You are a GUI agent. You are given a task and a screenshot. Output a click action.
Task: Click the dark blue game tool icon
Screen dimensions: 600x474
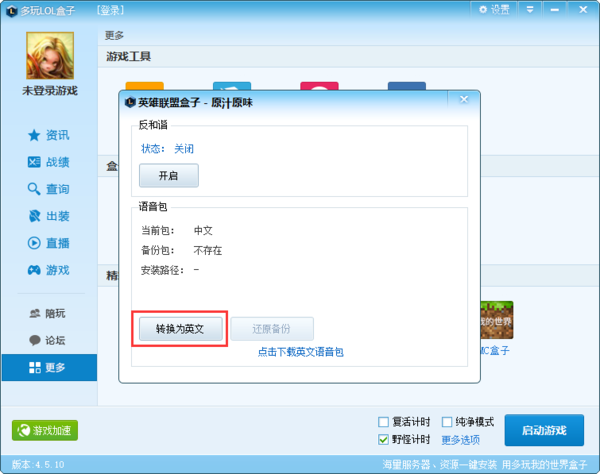click(x=407, y=86)
